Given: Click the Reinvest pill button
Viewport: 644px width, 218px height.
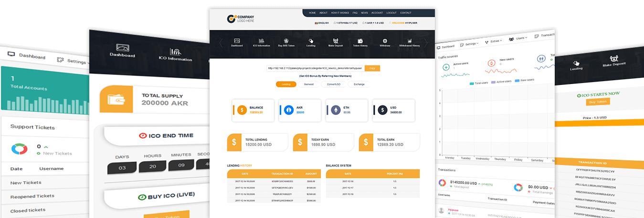Looking at the screenshot, I should (309, 84).
